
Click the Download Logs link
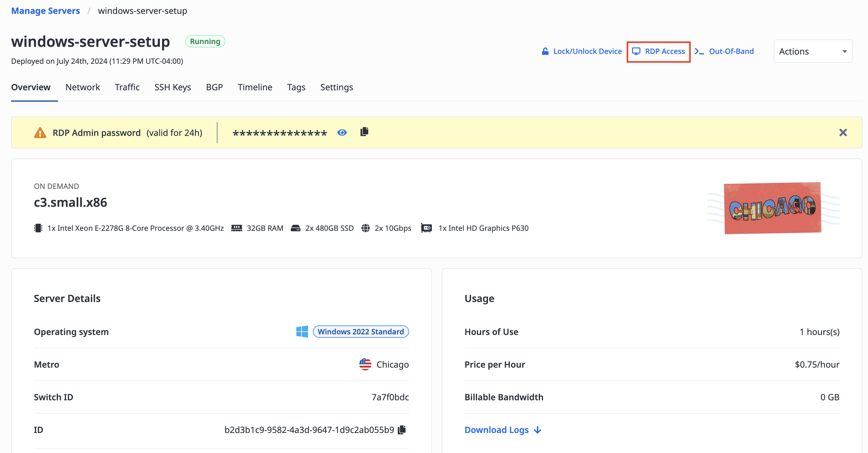(x=496, y=430)
